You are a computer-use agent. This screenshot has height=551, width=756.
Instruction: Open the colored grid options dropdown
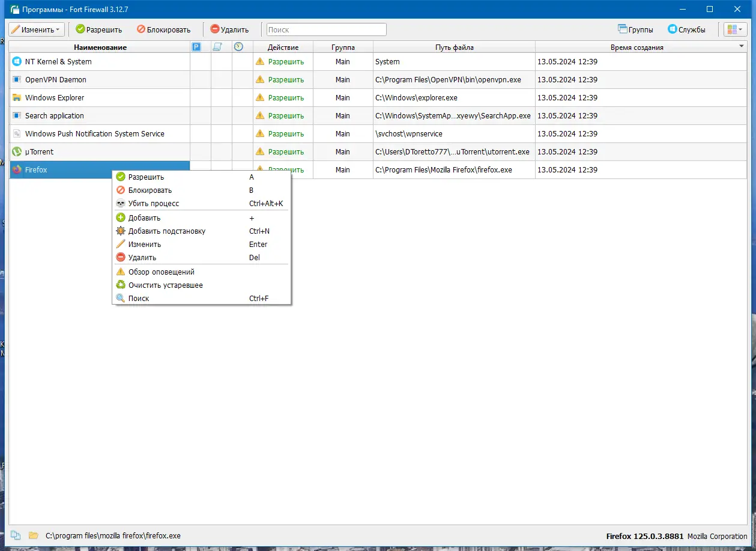pos(736,29)
